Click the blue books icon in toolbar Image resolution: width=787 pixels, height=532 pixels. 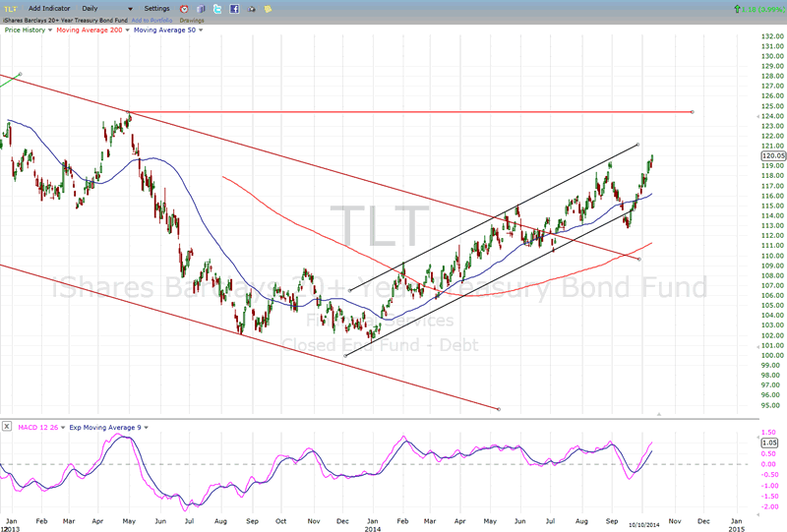202,9
